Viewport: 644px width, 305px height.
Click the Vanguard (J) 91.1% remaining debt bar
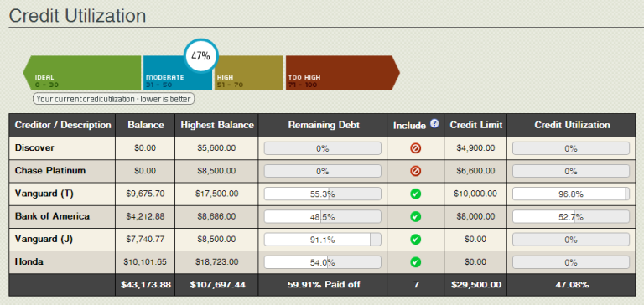pos(322,240)
